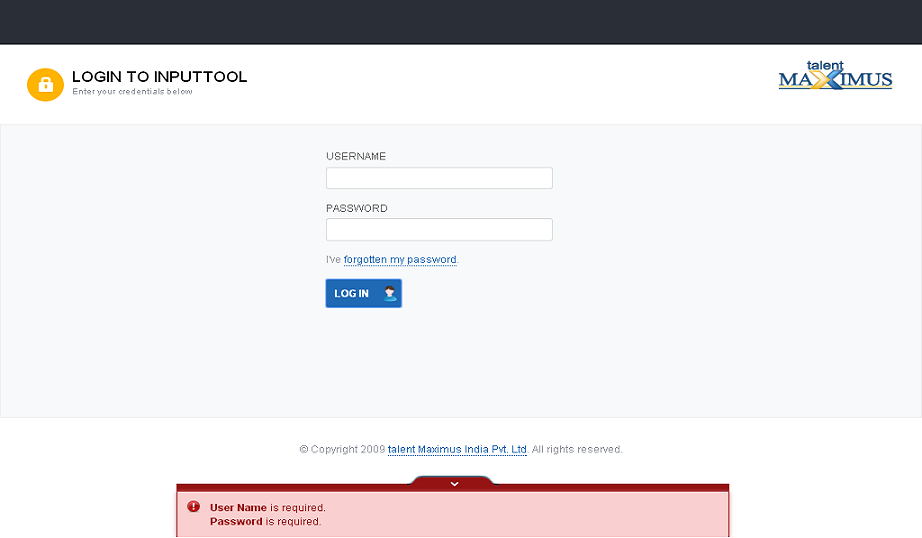Image resolution: width=922 pixels, height=538 pixels.
Task: Click the orange padlock icon
Action: click(x=45, y=85)
